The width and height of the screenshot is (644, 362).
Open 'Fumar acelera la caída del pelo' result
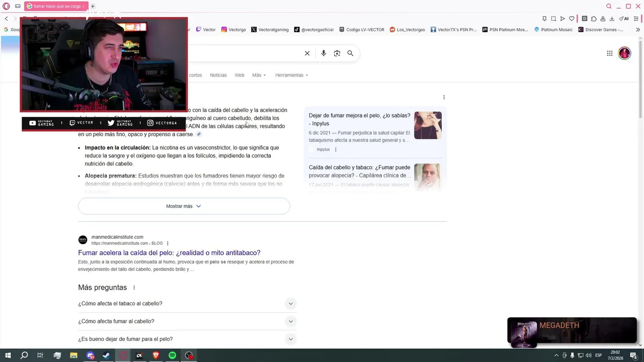pyautogui.click(x=169, y=253)
